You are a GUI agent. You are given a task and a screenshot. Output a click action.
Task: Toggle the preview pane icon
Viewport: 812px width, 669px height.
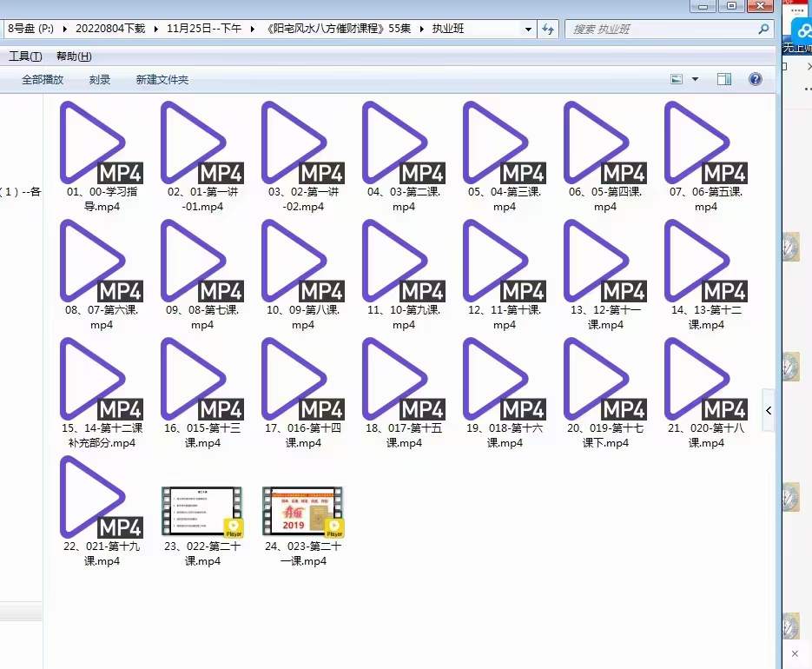point(724,79)
